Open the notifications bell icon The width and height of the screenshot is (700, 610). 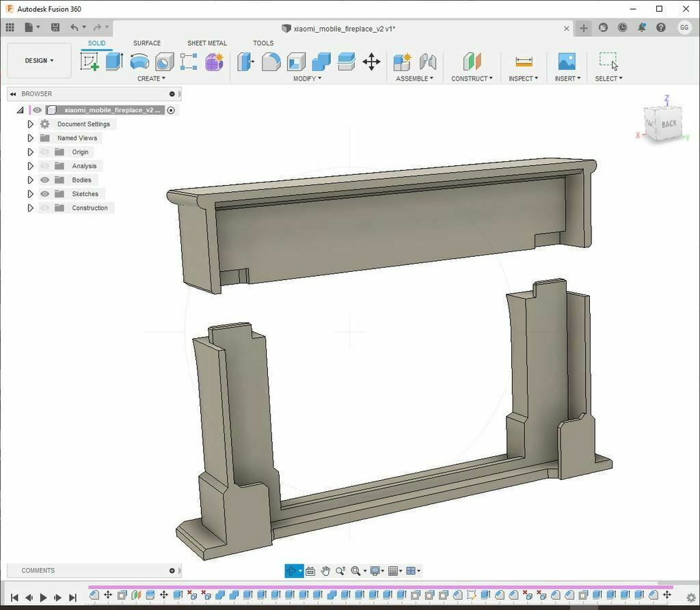[641, 28]
